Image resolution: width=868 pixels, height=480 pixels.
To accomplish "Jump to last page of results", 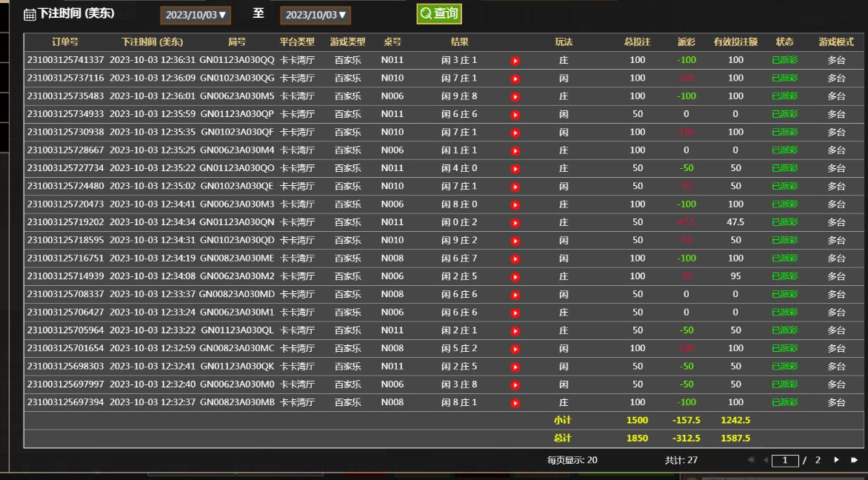I will tap(854, 460).
